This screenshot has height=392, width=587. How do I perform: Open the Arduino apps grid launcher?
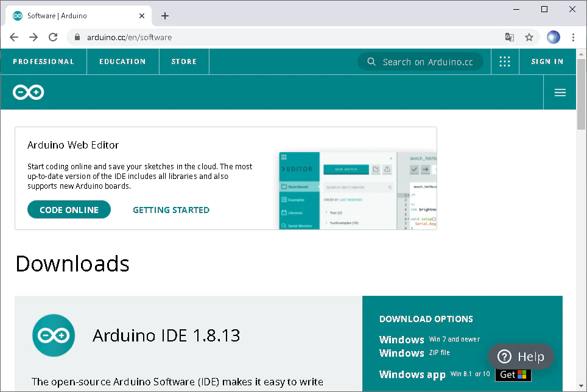(505, 61)
